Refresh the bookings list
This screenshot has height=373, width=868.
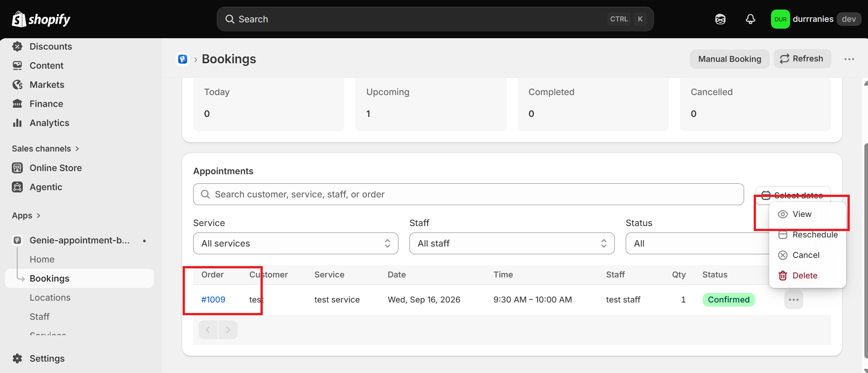(802, 59)
